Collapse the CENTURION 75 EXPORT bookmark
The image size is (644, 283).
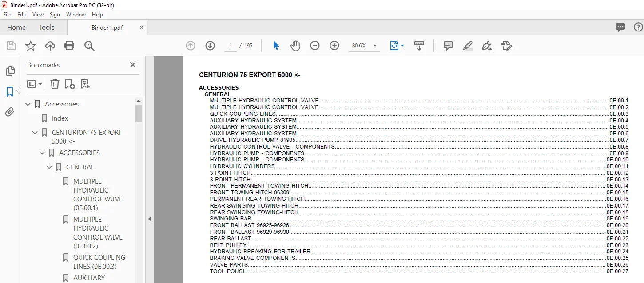coord(36,133)
